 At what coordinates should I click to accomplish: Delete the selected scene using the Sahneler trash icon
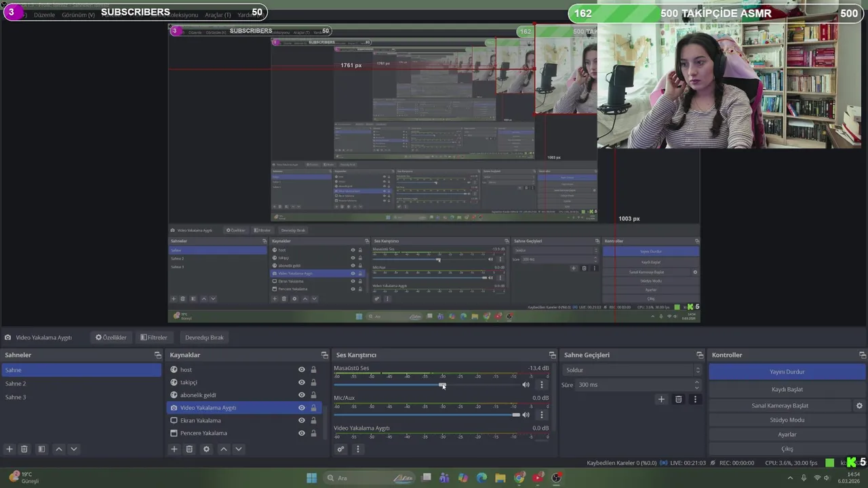[x=24, y=449]
